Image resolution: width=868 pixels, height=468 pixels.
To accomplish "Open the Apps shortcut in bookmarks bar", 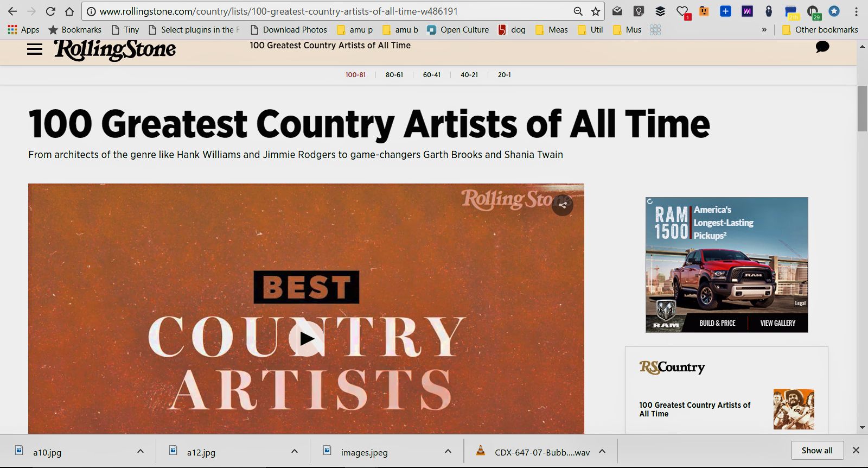I will [x=23, y=30].
